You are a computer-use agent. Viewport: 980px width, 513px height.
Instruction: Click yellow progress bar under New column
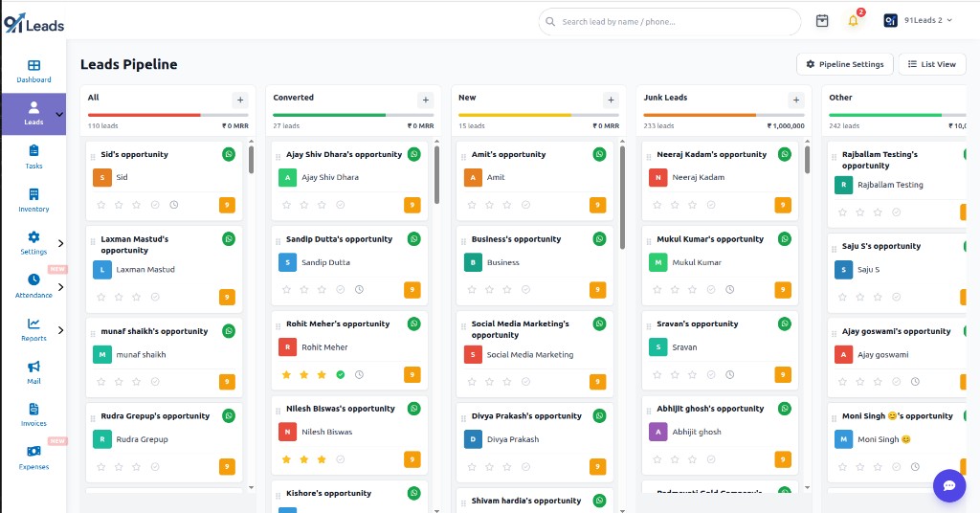(514, 115)
